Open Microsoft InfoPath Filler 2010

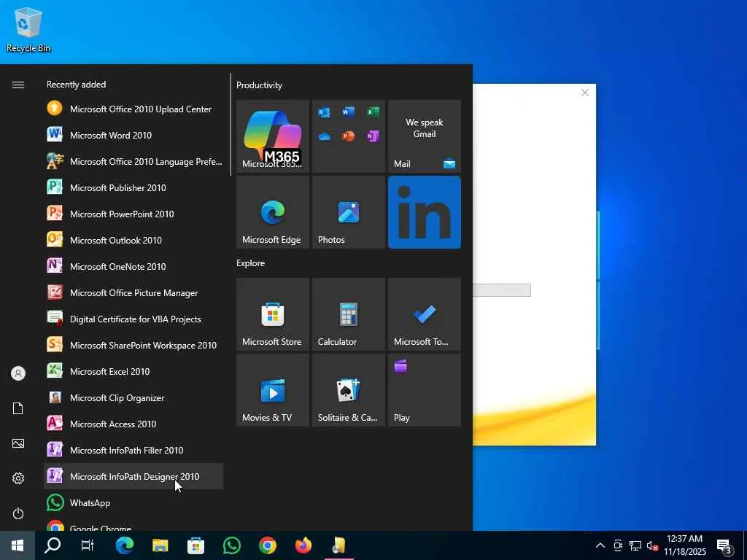[133, 449]
